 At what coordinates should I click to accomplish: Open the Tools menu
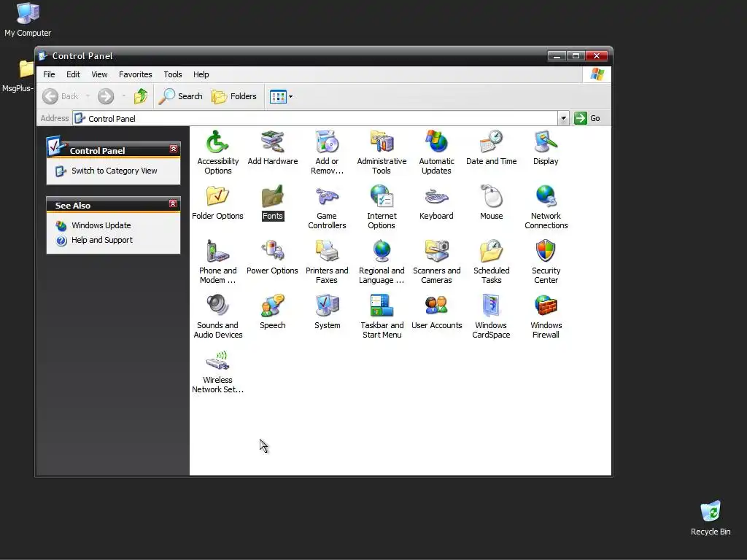173,74
